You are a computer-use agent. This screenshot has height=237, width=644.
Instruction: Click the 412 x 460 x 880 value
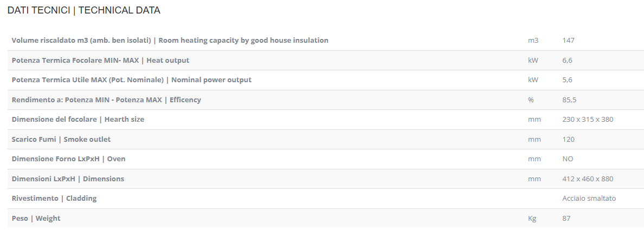[588, 179]
